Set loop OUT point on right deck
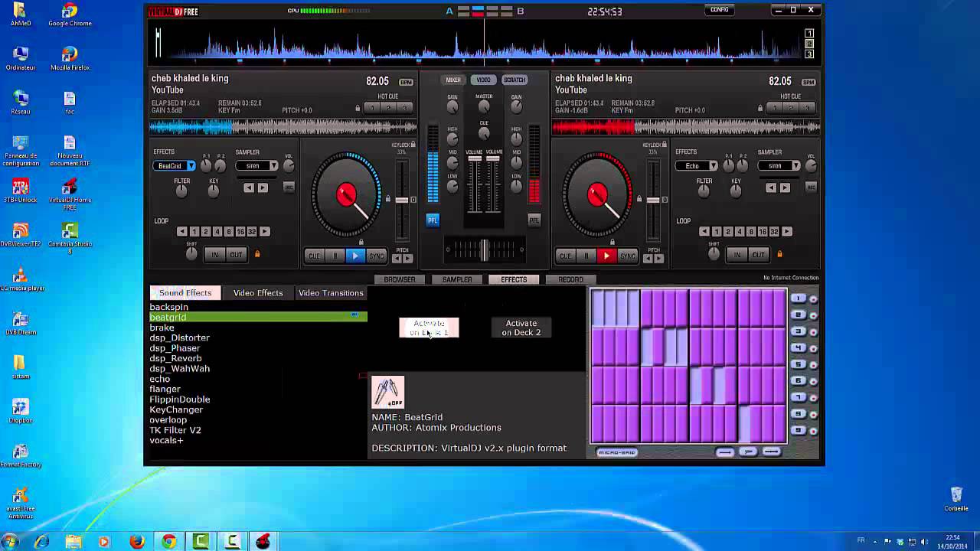 pyautogui.click(x=758, y=255)
